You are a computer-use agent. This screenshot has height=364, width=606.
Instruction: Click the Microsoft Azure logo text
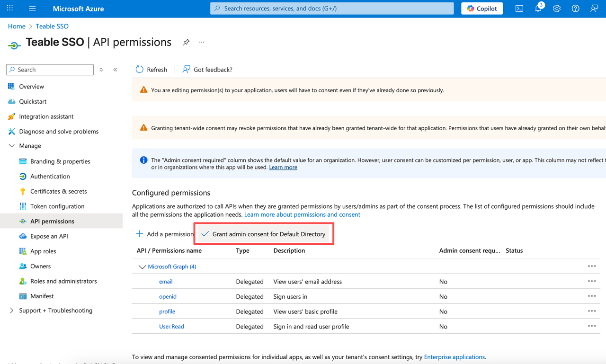point(78,9)
